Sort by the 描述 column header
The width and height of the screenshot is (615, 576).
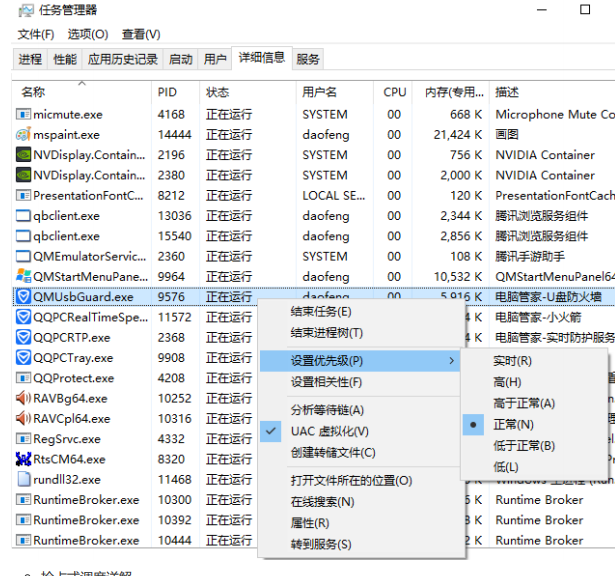pos(552,92)
